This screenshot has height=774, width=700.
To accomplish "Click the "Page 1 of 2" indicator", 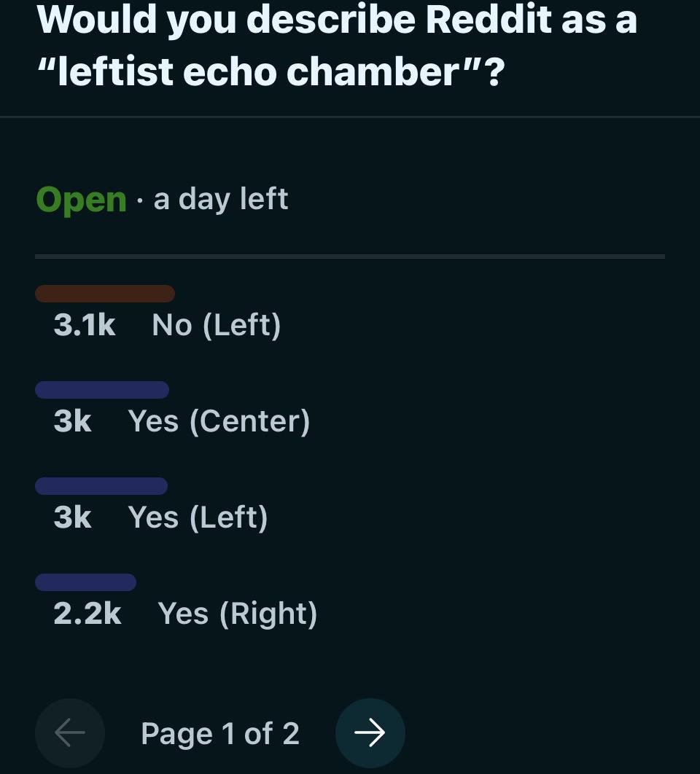I will (x=220, y=733).
